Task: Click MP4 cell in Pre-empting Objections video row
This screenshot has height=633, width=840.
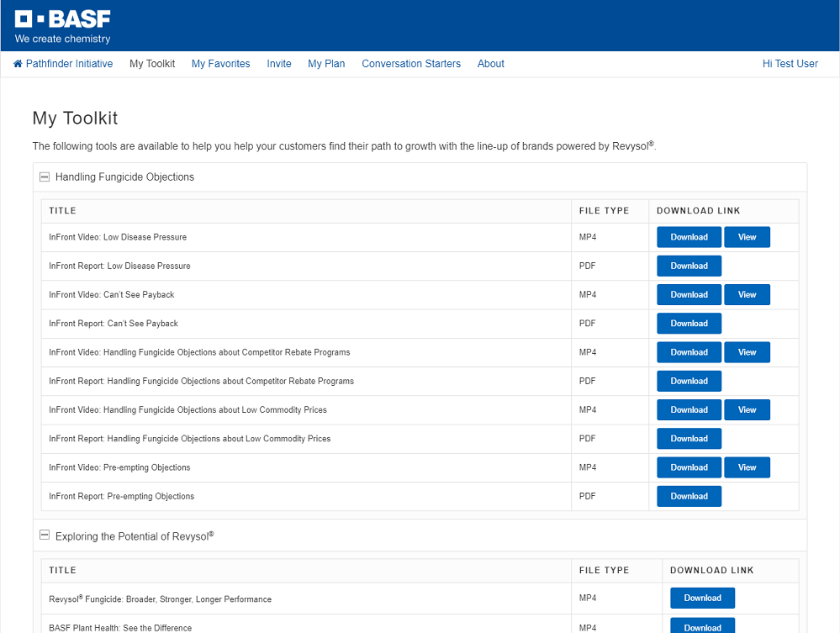Action: [588, 467]
